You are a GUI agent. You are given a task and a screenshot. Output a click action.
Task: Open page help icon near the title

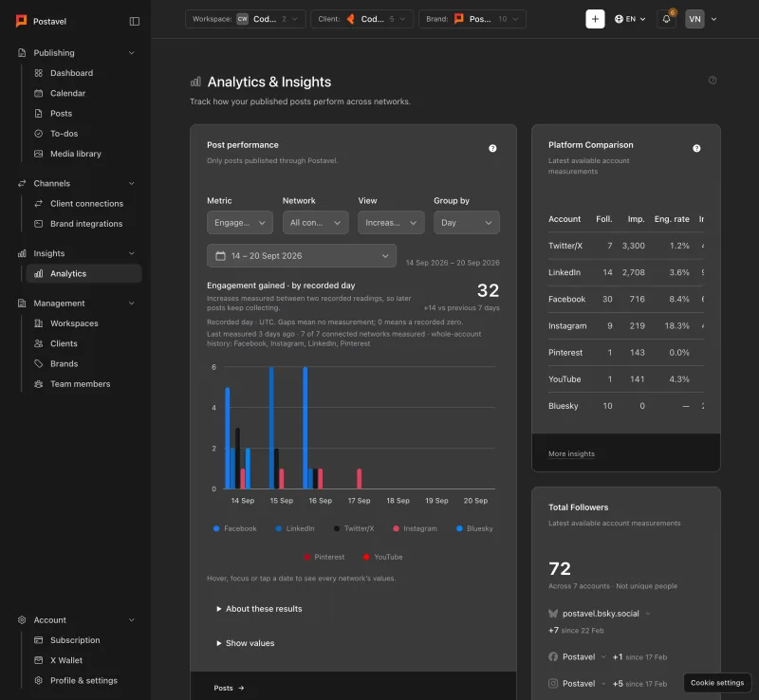coord(713,81)
